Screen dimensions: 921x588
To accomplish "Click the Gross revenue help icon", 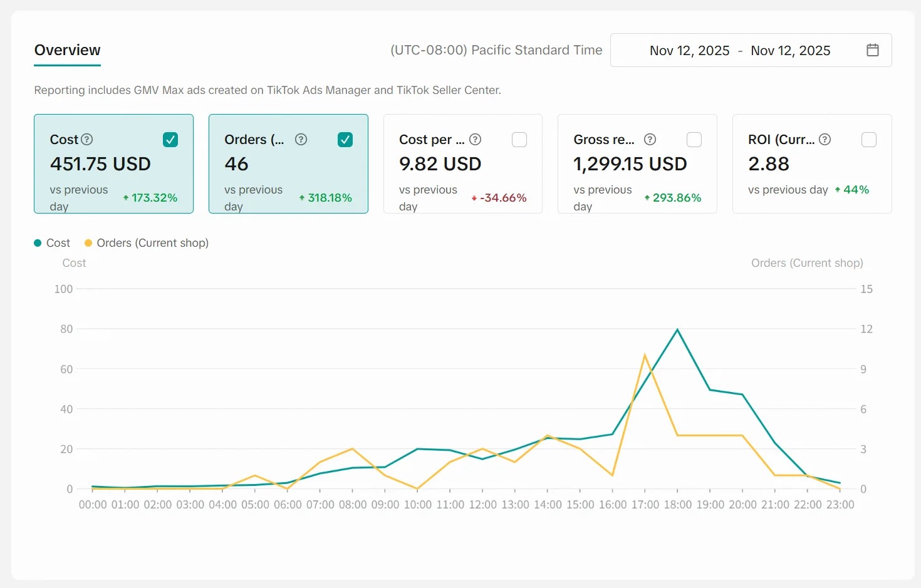I will click(650, 139).
